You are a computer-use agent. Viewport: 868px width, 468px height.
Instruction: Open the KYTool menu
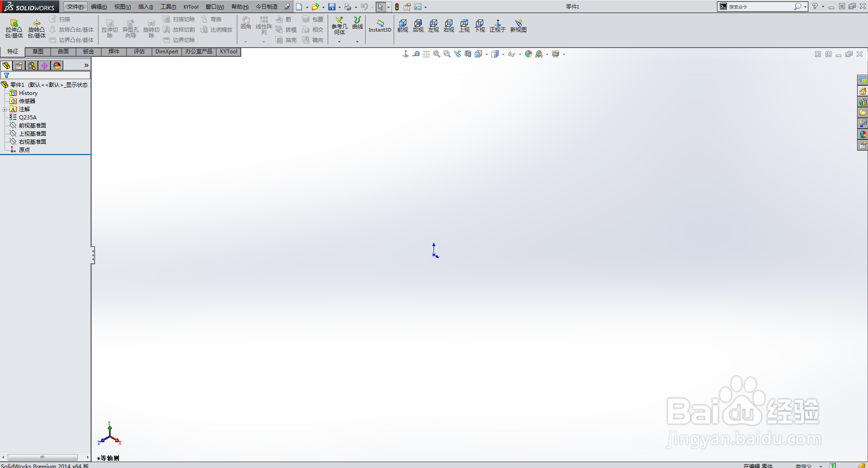tap(191, 7)
